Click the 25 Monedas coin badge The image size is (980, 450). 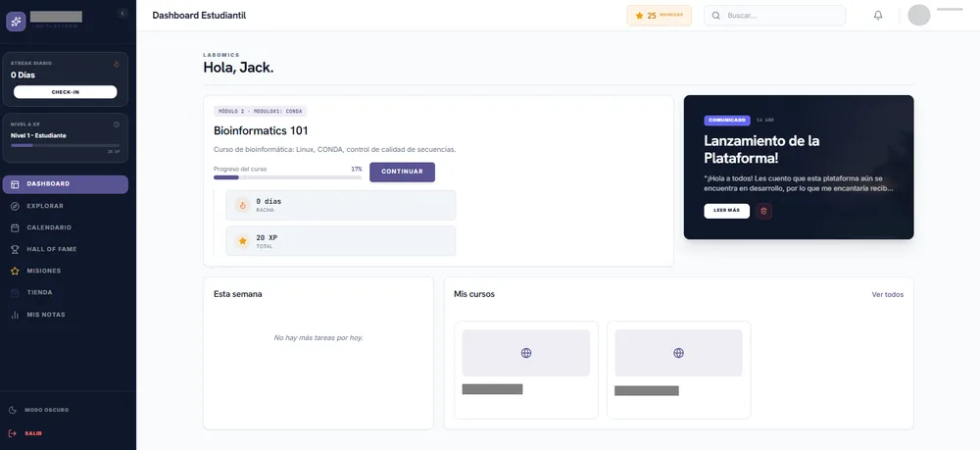click(660, 16)
